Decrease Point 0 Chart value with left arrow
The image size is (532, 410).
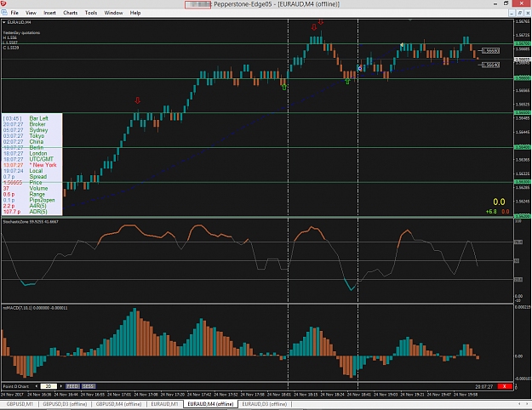coord(37,386)
